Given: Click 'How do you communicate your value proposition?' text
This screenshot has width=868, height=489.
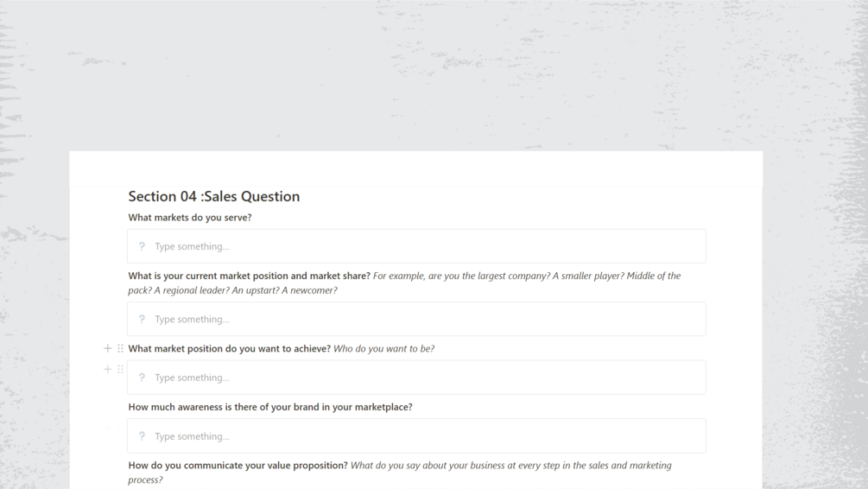Looking at the screenshot, I should 238,466.
